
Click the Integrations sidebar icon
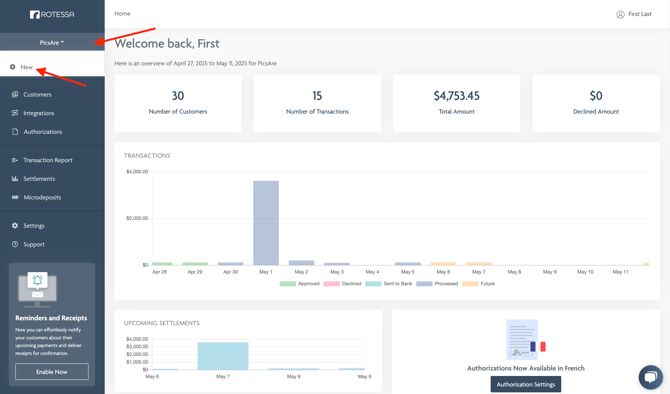click(x=15, y=113)
